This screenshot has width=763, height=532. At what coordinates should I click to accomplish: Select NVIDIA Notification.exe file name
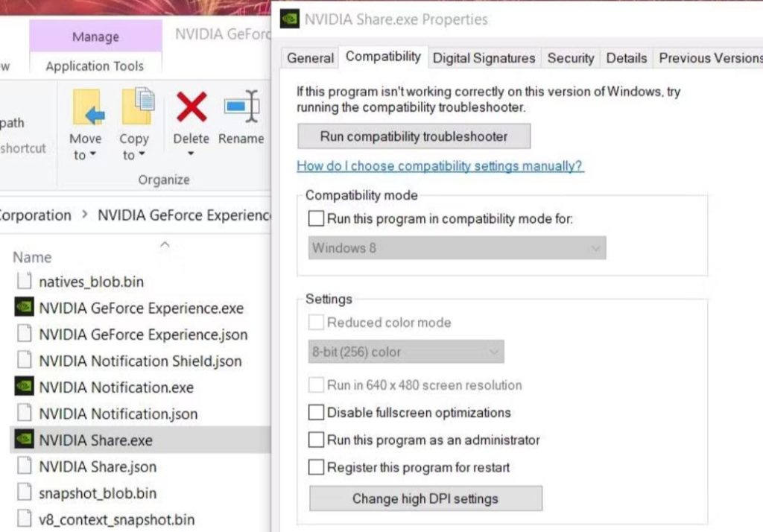(x=116, y=387)
